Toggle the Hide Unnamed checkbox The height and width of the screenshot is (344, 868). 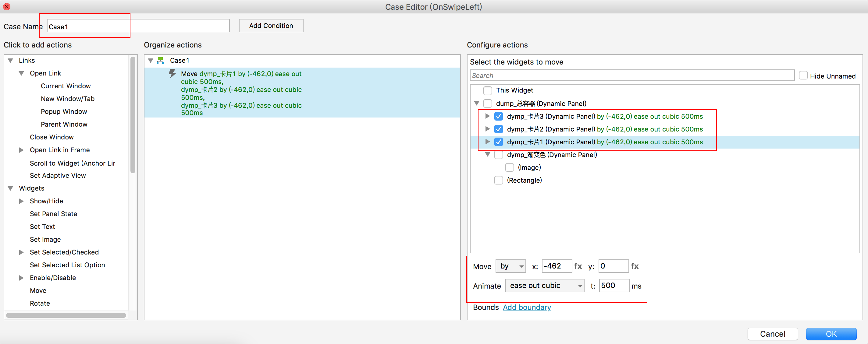(803, 75)
